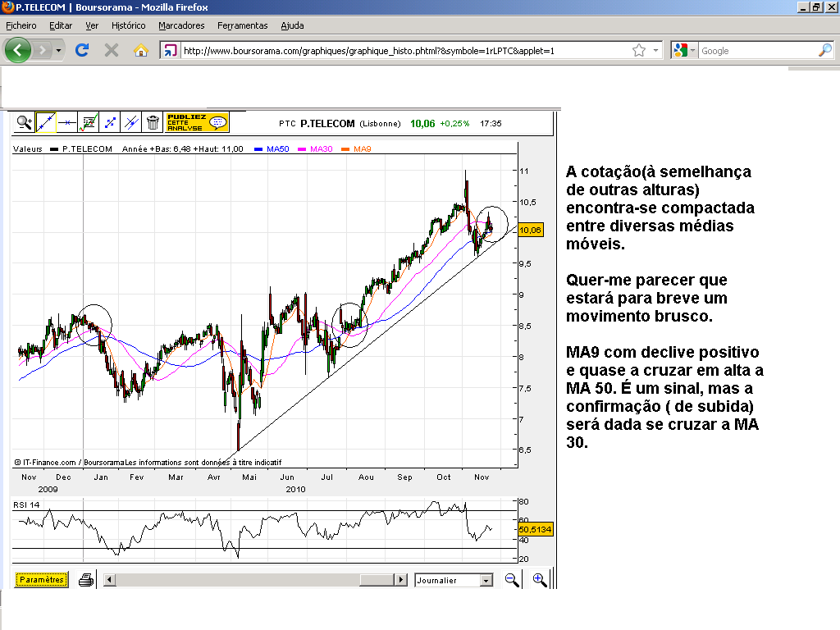Open the Ver menu
Screen dimensions: 840x630
coord(92,25)
